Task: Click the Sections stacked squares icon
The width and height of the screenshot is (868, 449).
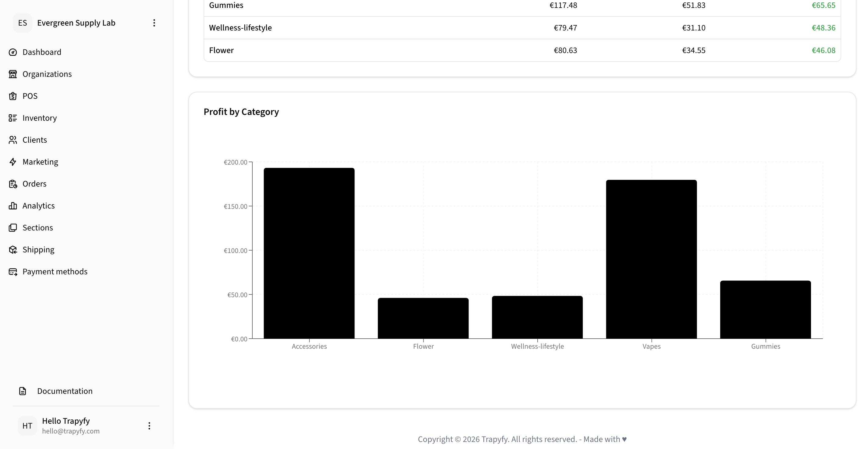Action: click(x=13, y=227)
